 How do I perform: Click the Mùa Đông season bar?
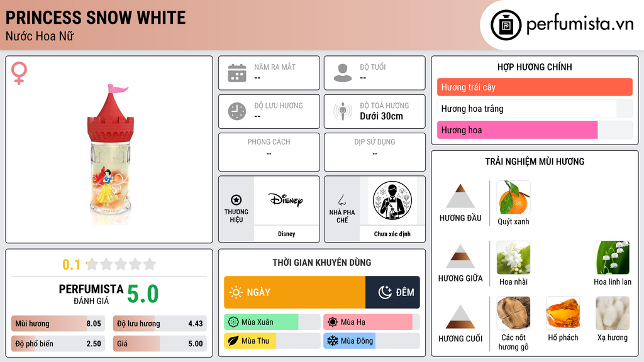pyautogui.click(x=371, y=341)
